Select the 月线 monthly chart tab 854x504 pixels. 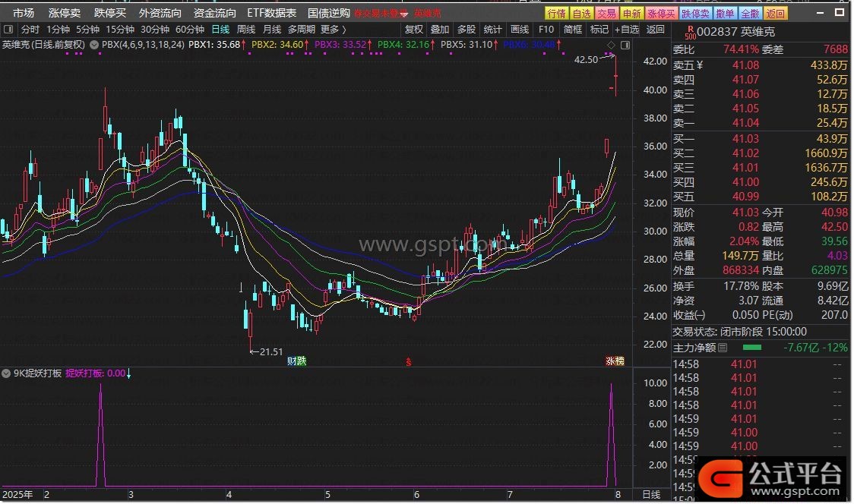pyautogui.click(x=272, y=30)
